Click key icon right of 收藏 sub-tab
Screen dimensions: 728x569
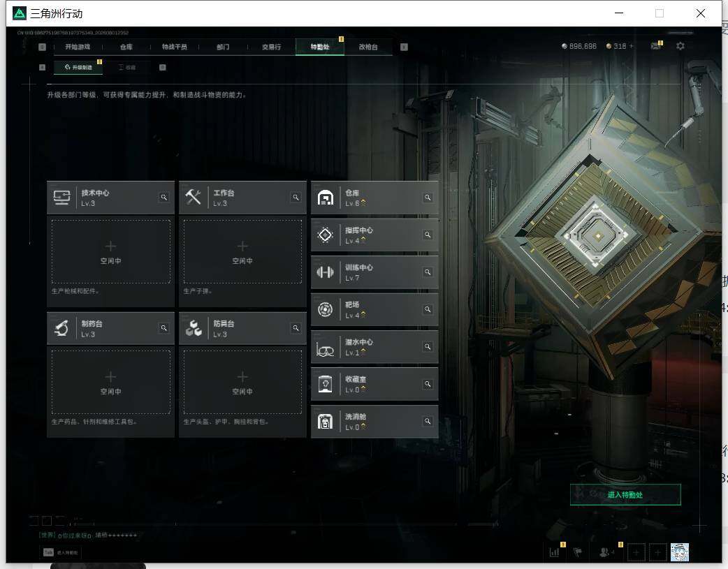pyautogui.click(x=163, y=67)
